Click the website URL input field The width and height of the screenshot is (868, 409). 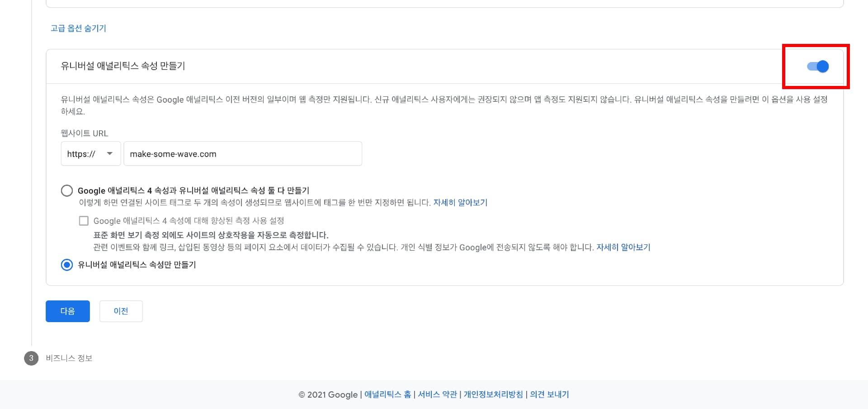[x=243, y=153]
